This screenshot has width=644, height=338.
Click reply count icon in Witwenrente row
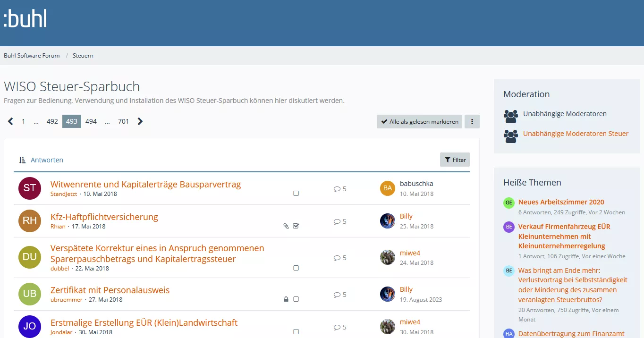coord(337,189)
